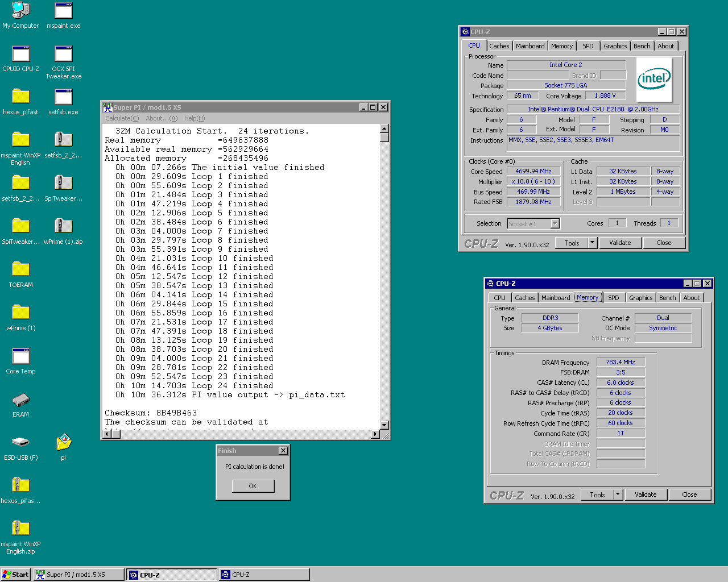Switch to Memory tab in top CPU-Z
Viewport: 728px width, 582px height.
point(562,46)
